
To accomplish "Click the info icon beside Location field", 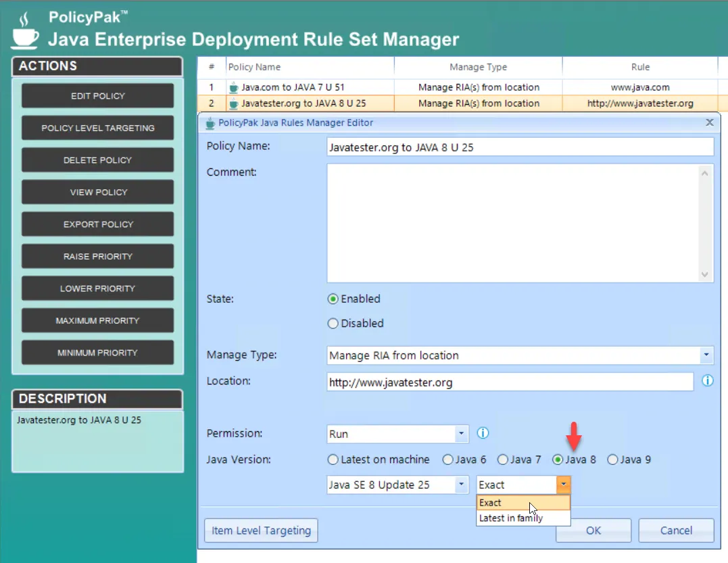I will point(707,381).
